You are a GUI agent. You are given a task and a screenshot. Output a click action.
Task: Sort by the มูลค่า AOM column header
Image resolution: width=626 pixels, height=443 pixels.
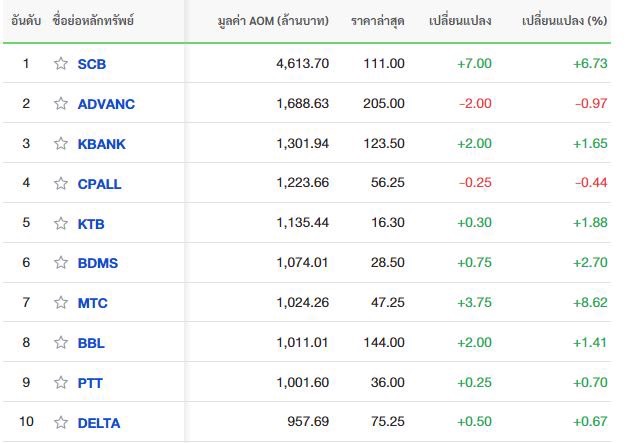coord(273,20)
